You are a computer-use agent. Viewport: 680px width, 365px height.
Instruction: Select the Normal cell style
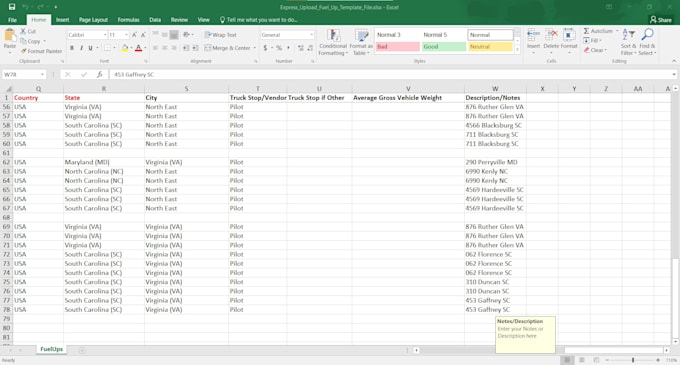tap(490, 35)
